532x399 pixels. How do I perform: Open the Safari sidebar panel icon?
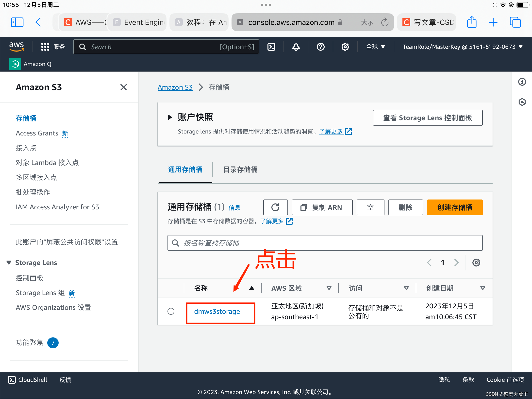(17, 22)
